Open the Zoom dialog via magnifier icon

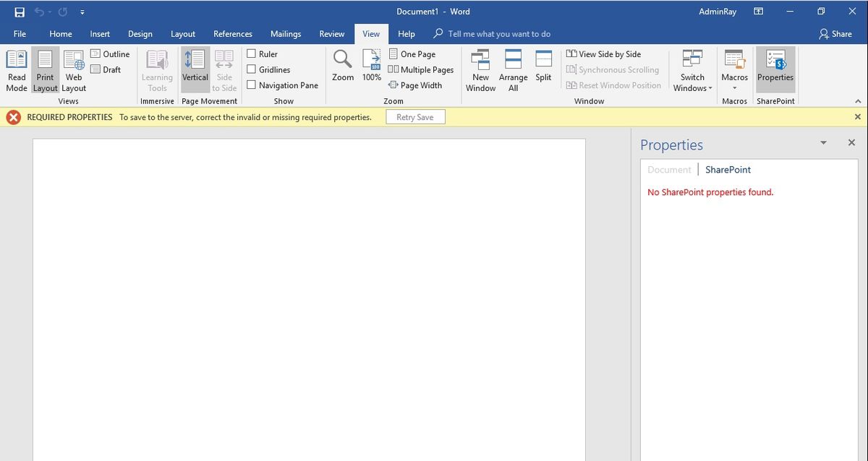(342, 65)
